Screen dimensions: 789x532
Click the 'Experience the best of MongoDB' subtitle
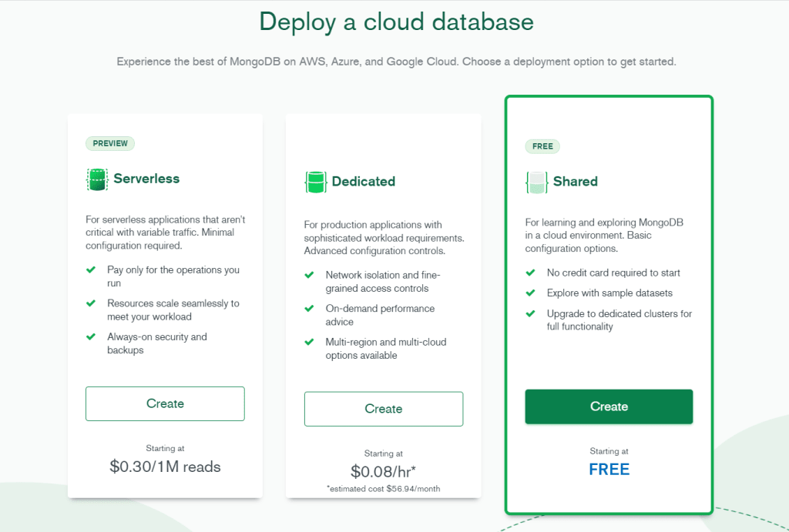397,62
